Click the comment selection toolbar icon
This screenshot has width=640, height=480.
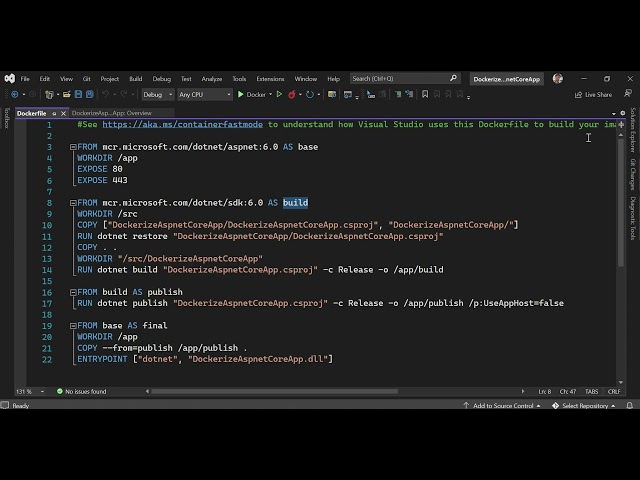[x=398, y=95]
